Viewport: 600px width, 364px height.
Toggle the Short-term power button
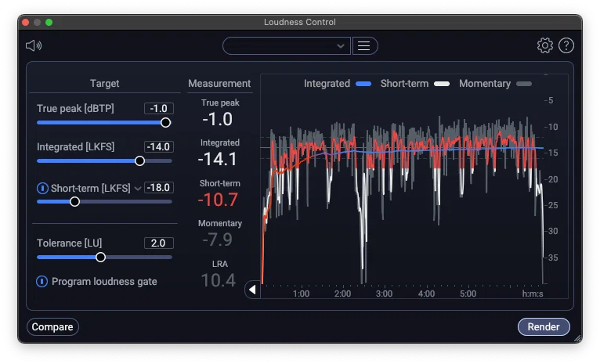[42, 188]
